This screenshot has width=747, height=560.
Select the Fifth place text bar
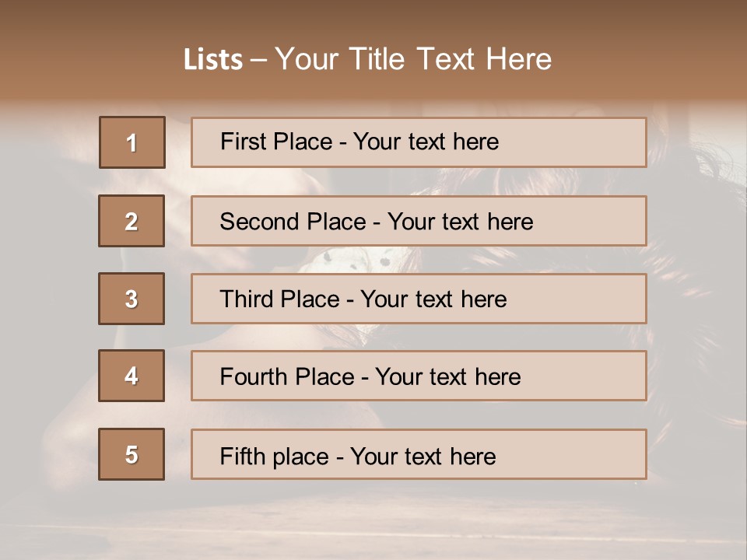(x=419, y=454)
